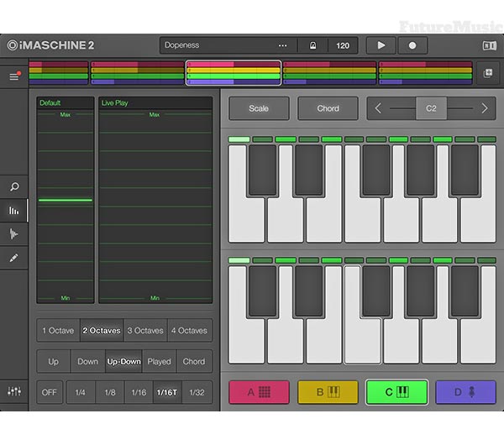Select the pencil edit icon
504x445 pixels.
13,258
